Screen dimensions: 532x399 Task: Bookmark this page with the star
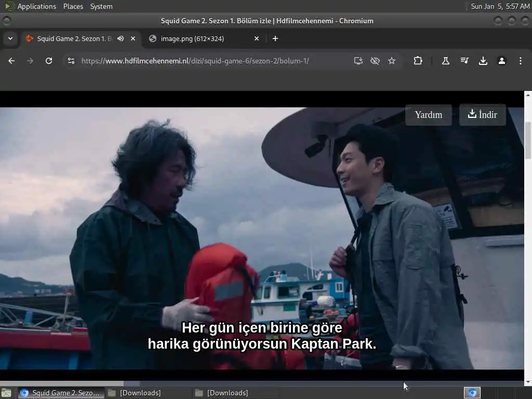click(392, 61)
